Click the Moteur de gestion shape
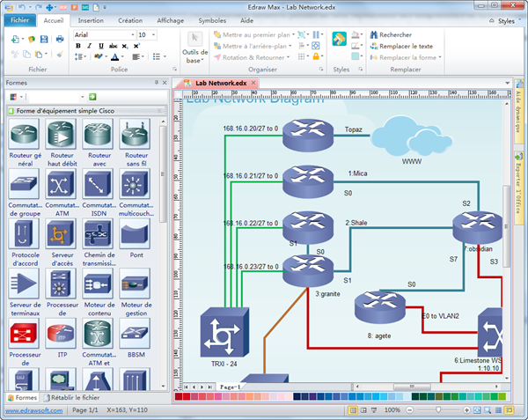This screenshot has width=528, height=420. [x=135, y=284]
